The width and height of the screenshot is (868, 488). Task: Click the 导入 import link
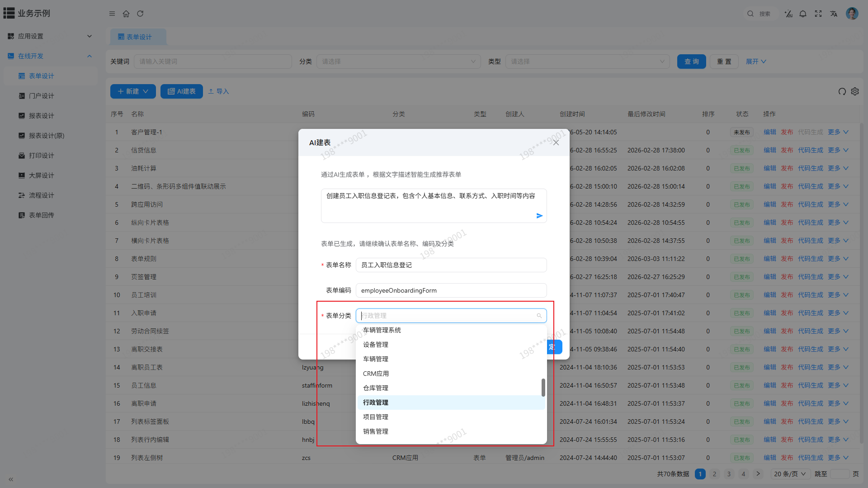218,91
